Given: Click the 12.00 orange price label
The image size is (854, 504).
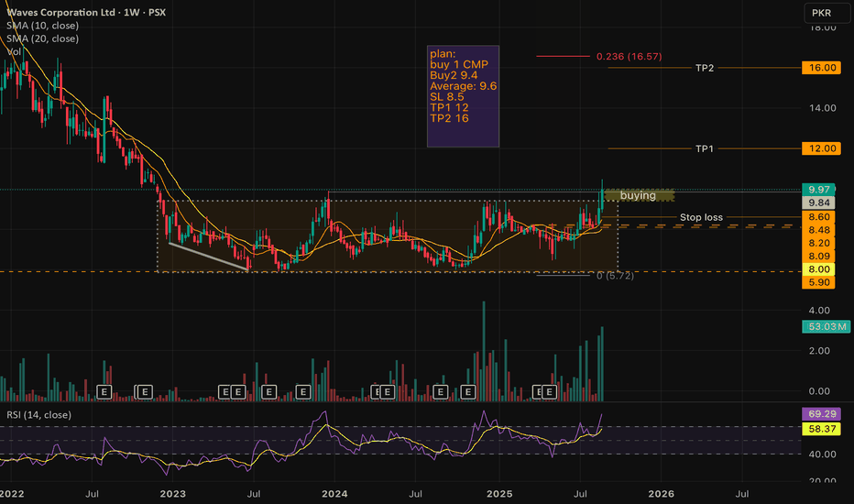Looking at the screenshot, I should coord(821,148).
